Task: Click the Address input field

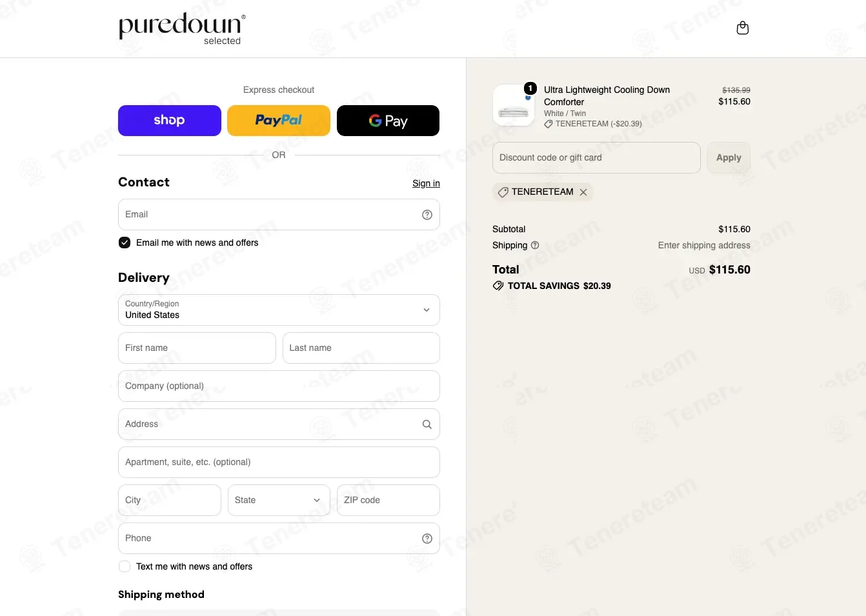Action: (279, 424)
